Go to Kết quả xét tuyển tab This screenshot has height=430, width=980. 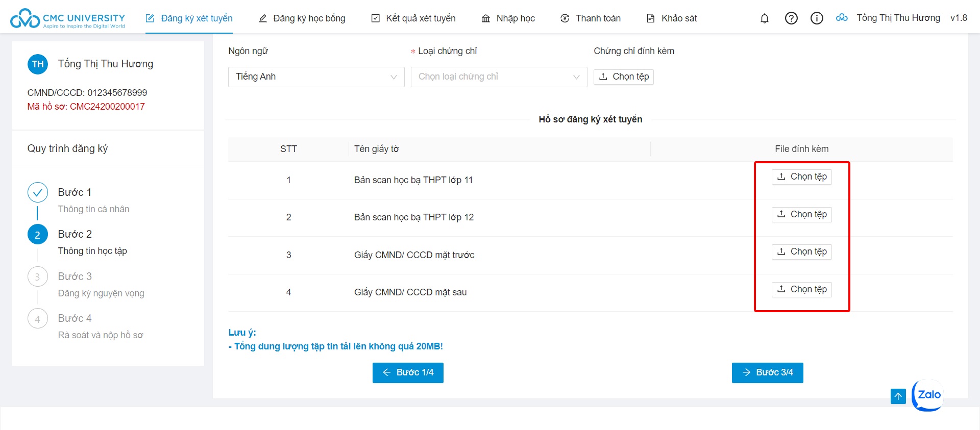pyautogui.click(x=413, y=18)
